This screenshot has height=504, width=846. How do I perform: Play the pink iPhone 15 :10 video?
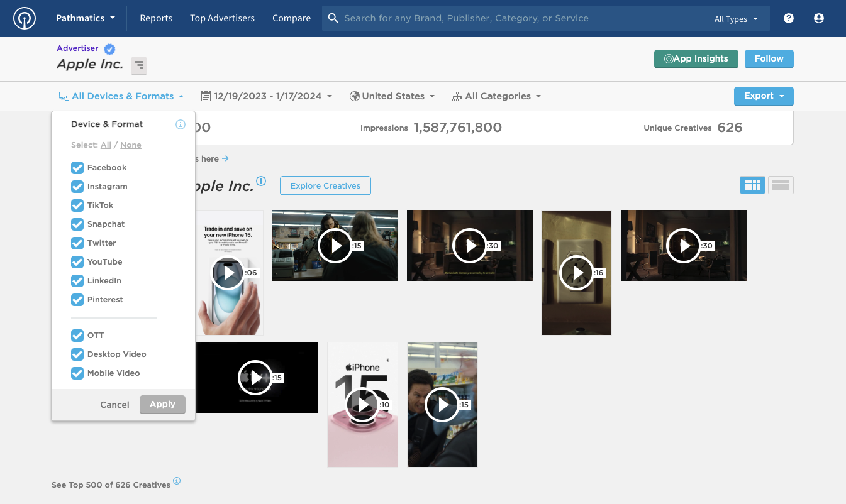pos(362,405)
